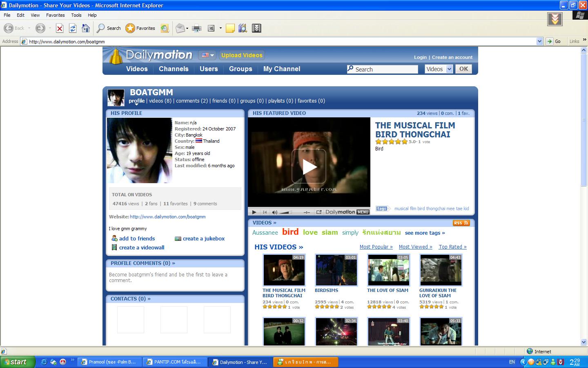
Task: Open the Favorites menu
Action: [55, 15]
